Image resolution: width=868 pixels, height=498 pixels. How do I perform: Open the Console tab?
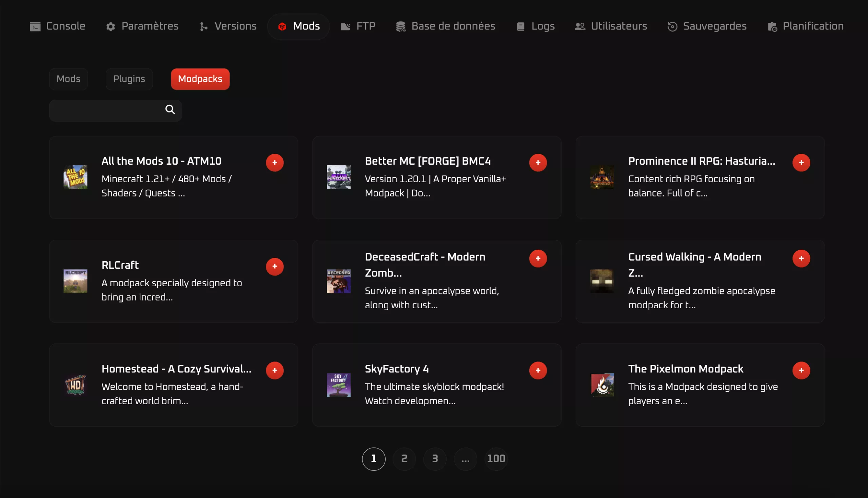pos(58,26)
